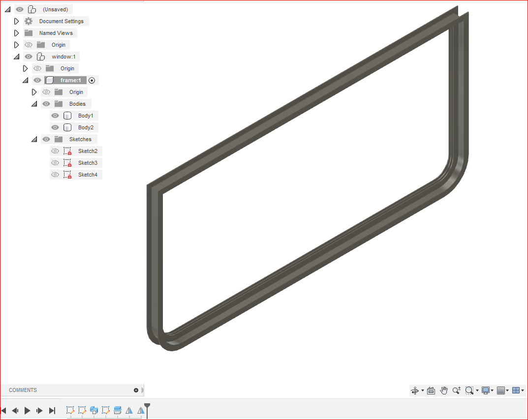Expand the Named Views node
This screenshot has height=420, width=528.
(x=16, y=33)
